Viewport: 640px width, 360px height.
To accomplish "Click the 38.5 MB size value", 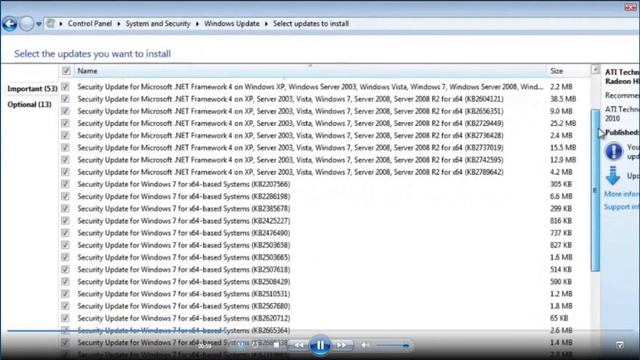I will 563,99.
